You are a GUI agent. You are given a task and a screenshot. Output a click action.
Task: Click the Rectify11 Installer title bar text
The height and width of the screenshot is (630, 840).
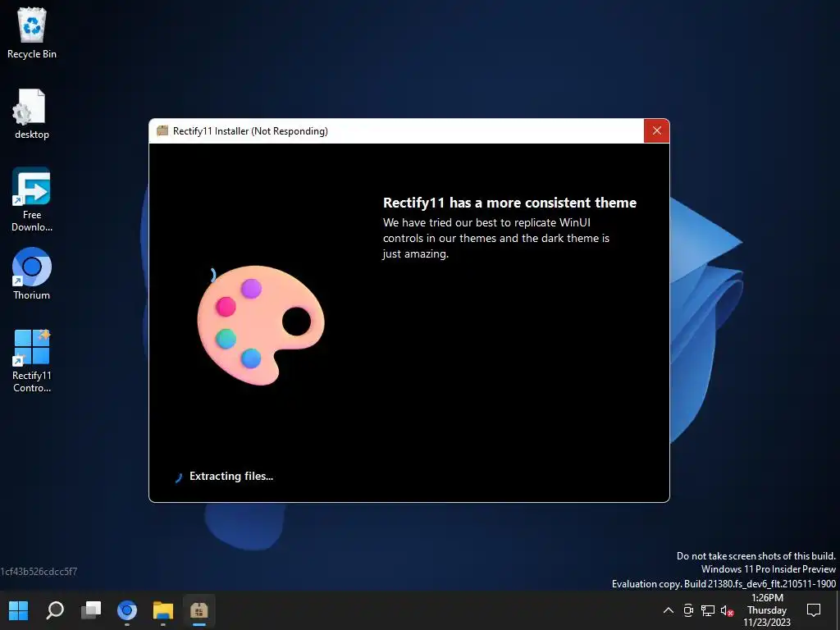coord(250,131)
